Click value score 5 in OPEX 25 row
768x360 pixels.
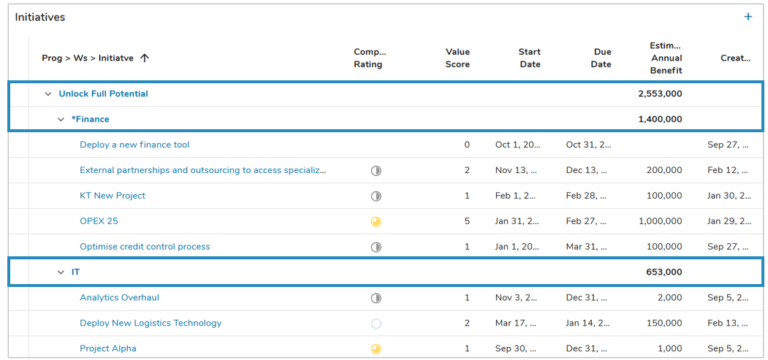(467, 221)
